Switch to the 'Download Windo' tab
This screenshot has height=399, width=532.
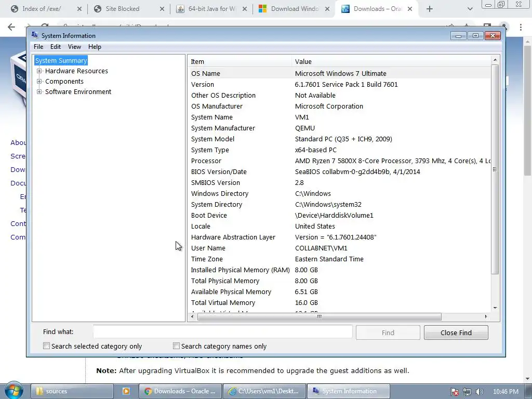coord(295,9)
